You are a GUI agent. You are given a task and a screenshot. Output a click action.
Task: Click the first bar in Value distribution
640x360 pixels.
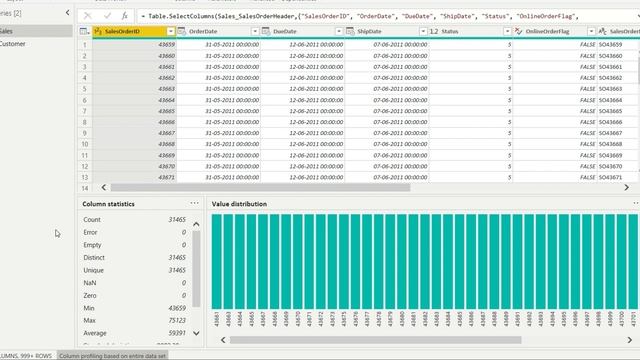click(x=216, y=261)
